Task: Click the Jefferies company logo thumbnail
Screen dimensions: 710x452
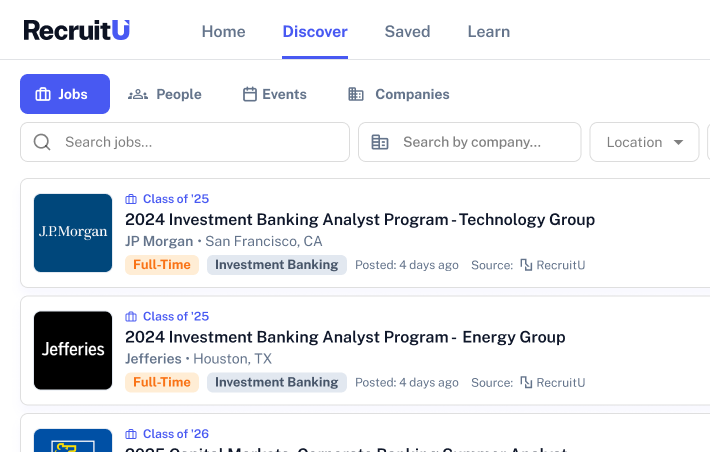Action: pos(73,350)
